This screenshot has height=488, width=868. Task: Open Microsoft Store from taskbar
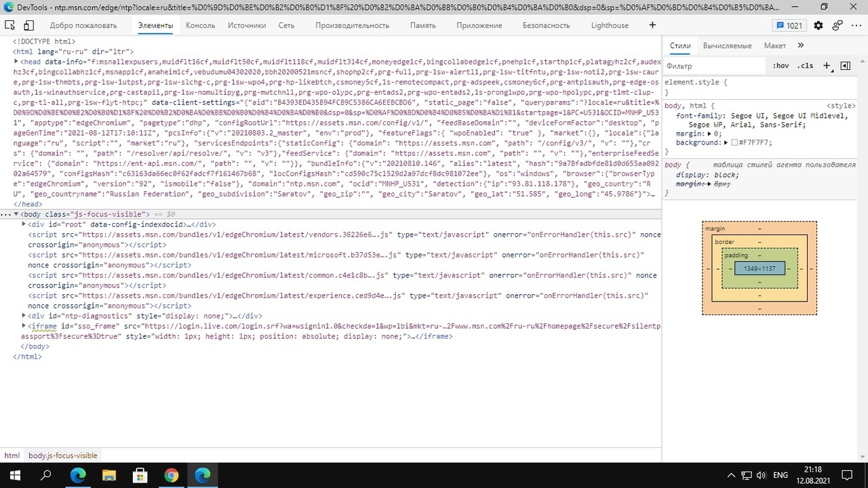tap(140, 475)
